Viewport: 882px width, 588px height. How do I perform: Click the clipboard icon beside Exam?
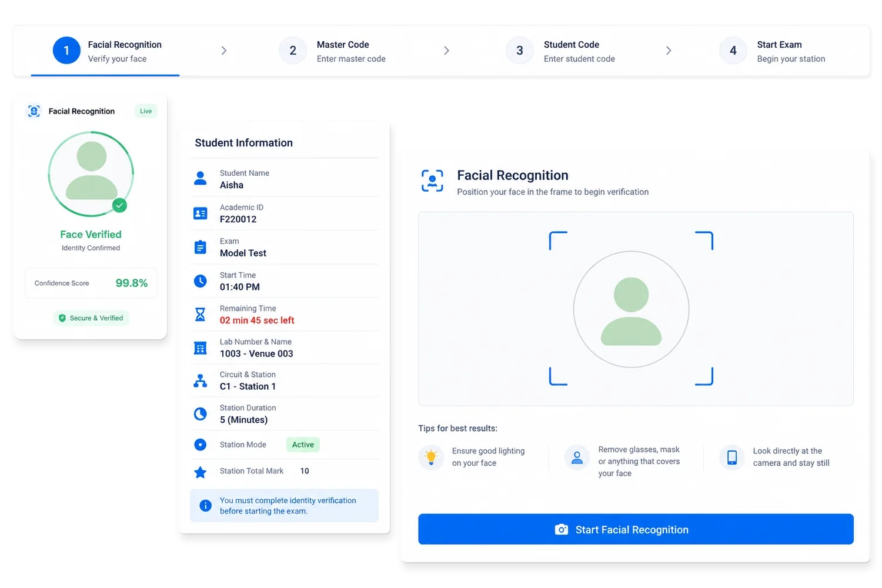pyautogui.click(x=201, y=247)
